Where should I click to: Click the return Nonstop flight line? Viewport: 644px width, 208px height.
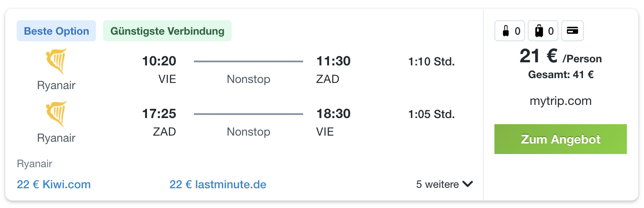[248, 114]
